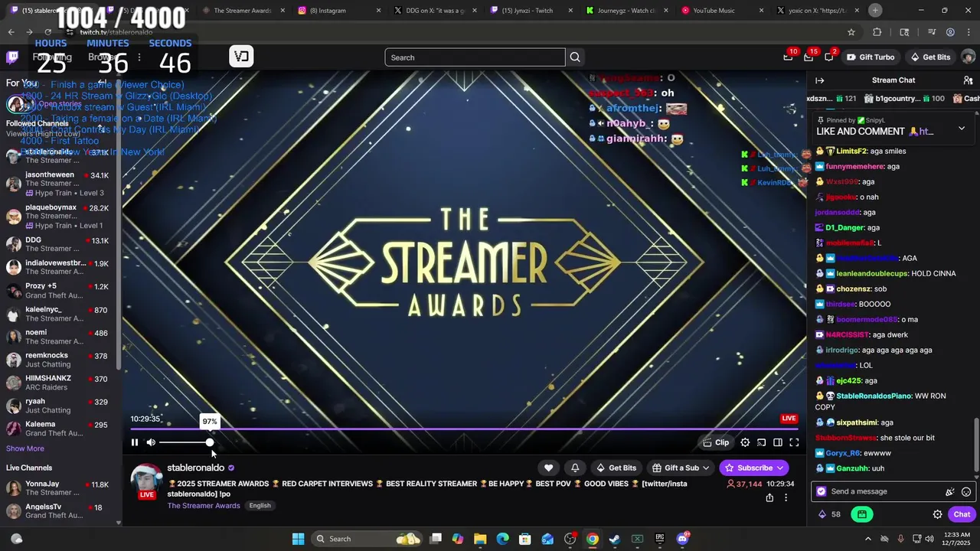Open the emote picker smiley icon
This screenshot has width=980, height=551.
click(x=966, y=492)
